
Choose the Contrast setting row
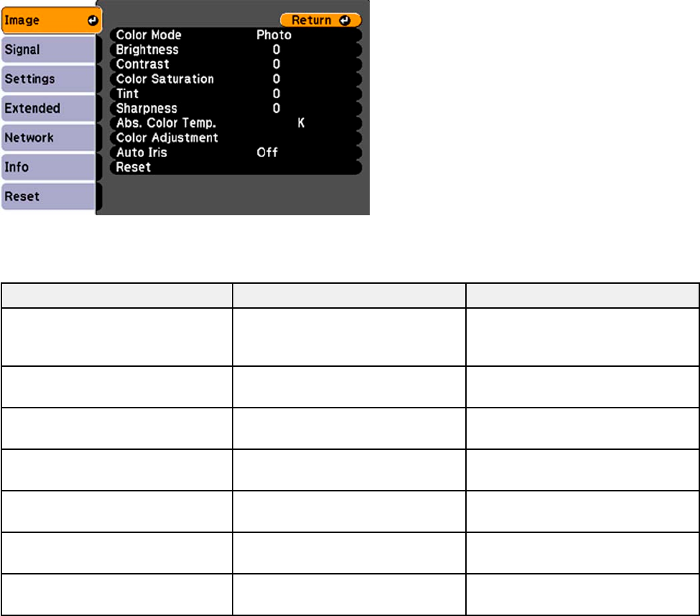(235, 64)
